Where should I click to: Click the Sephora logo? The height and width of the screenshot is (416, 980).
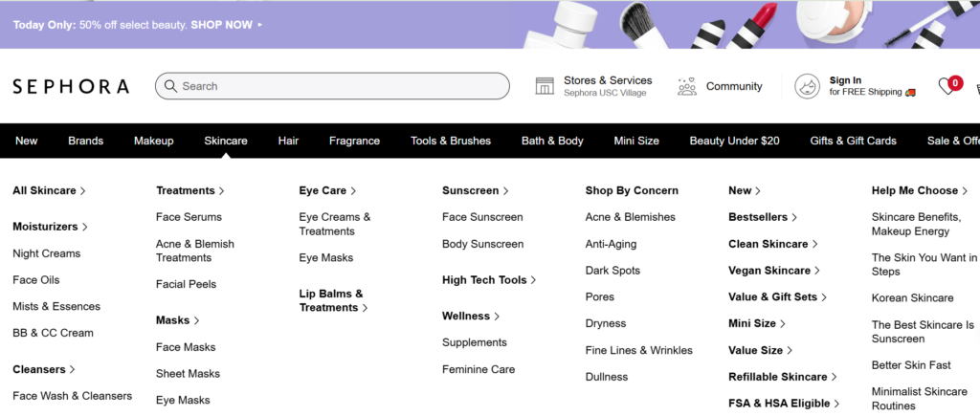click(x=71, y=86)
